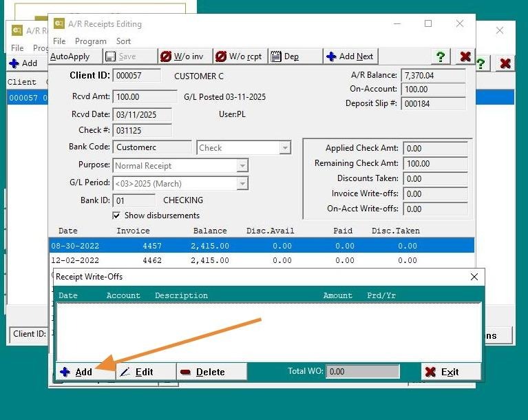Click the Balance column header
Viewport: 528px width, 420px height.
click(210, 231)
